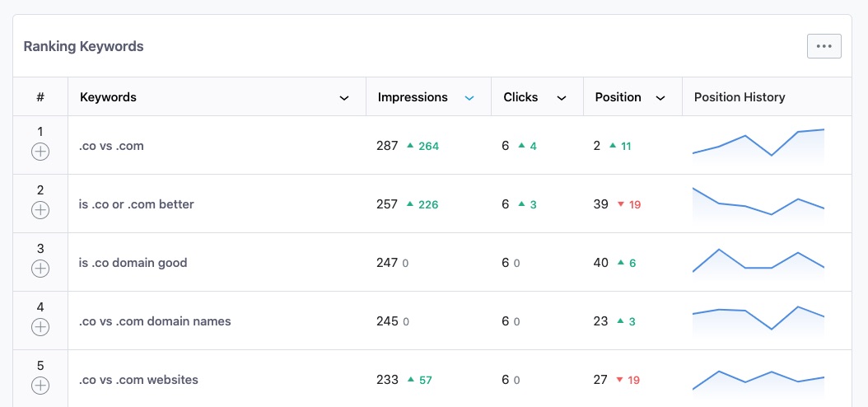Open keyword ".co vs .com domain names"
The height and width of the screenshot is (407, 868).
pyautogui.click(x=155, y=321)
